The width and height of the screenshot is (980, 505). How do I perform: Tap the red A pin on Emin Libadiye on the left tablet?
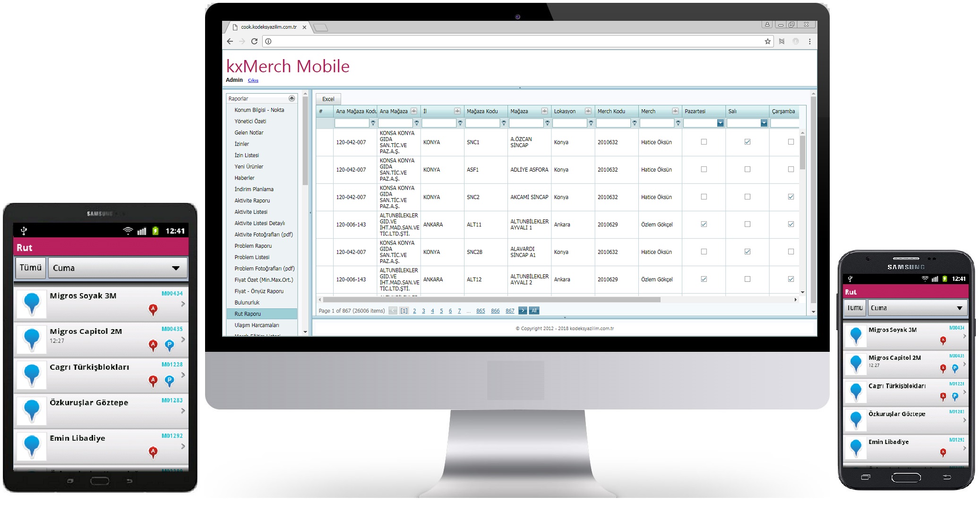pos(153,452)
